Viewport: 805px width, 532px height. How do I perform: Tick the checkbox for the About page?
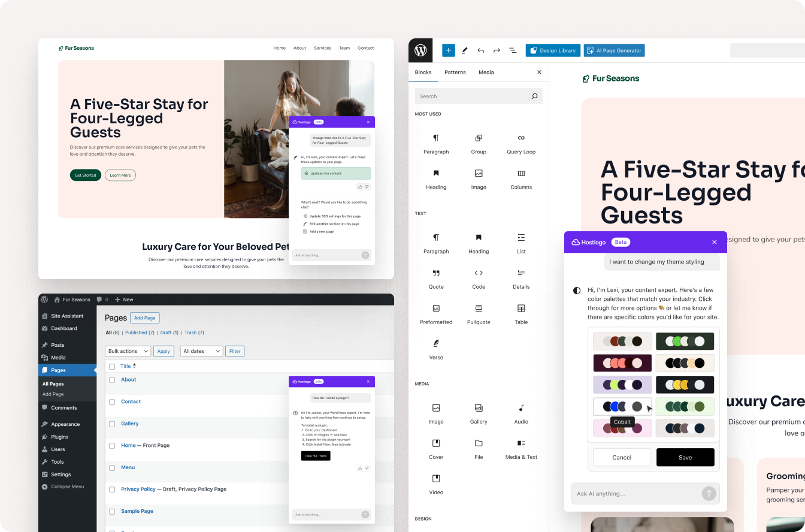(112, 380)
